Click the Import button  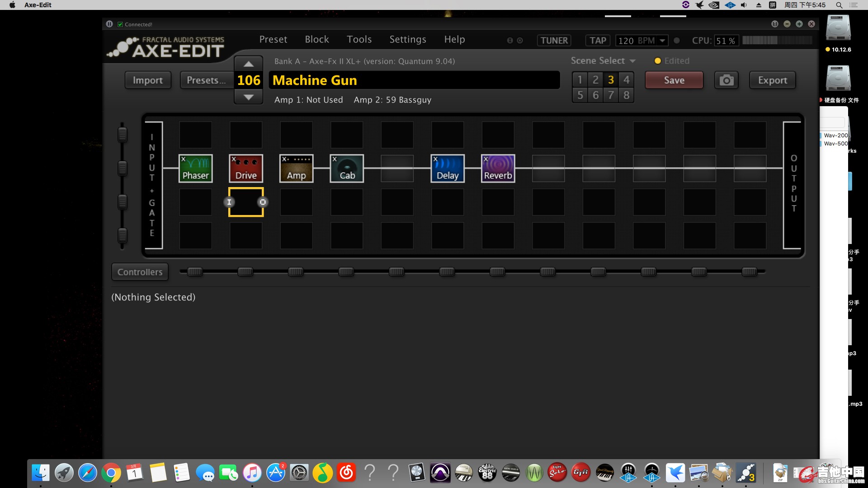(148, 80)
